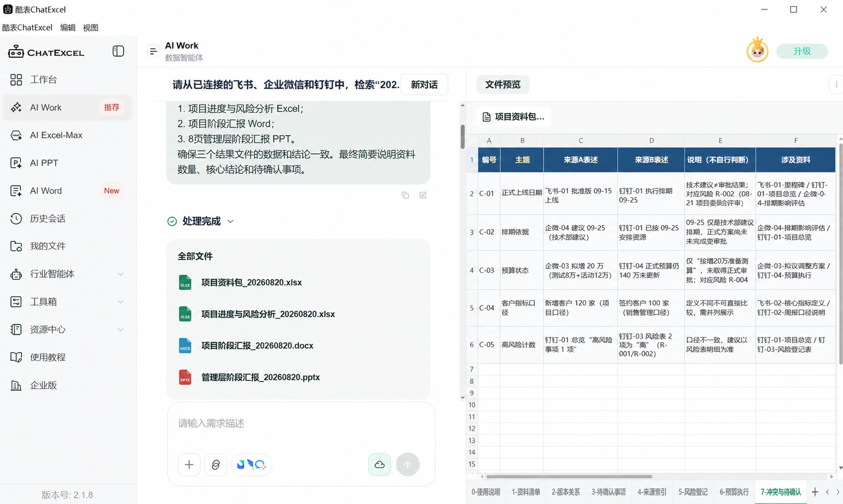Expand the 工具箱 section
Viewport: 843px width, 504px height.
(x=121, y=302)
